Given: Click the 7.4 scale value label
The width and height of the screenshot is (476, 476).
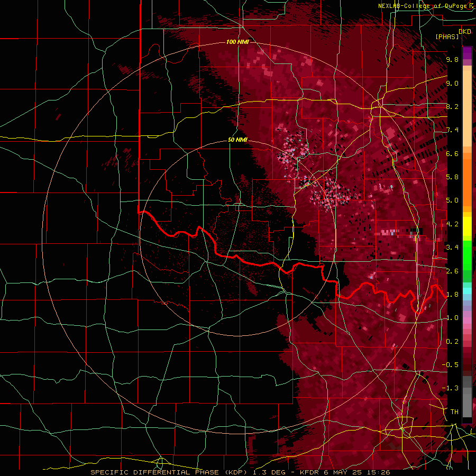Looking at the screenshot, I should pyautogui.click(x=452, y=130).
